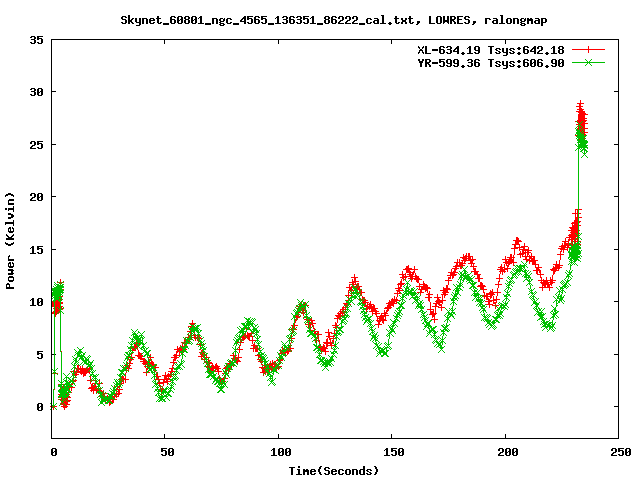Click the y-axis tick label 30
Screen dimensions: 640x480
pyautogui.click(x=36, y=92)
